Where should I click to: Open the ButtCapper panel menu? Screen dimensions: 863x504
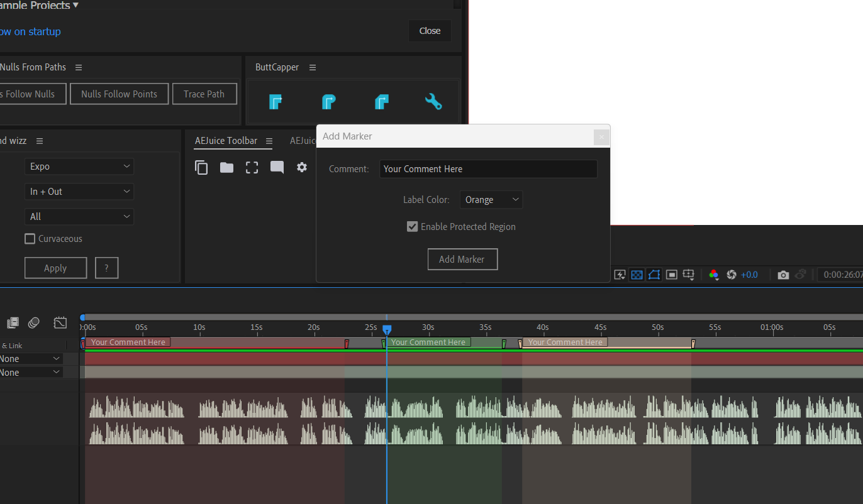pyautogui.click(x=313, y=67)
